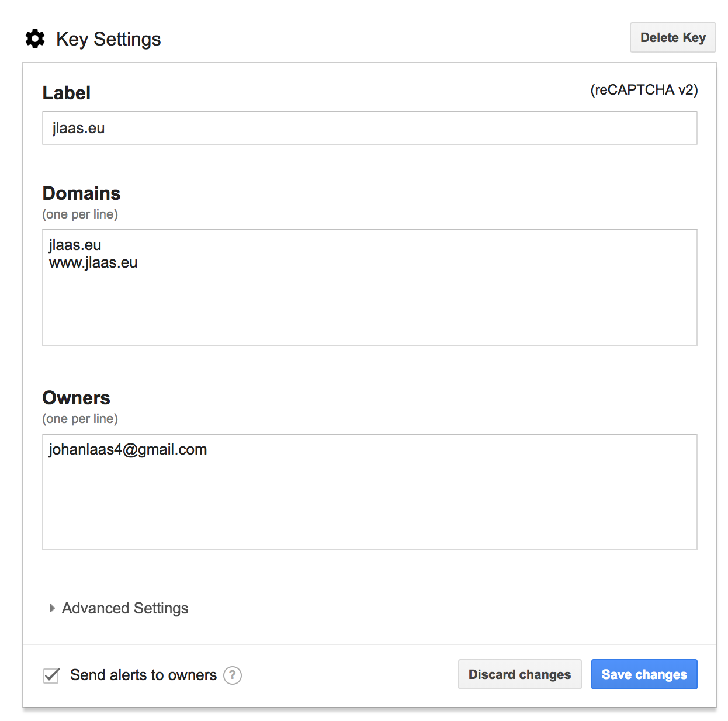Click the 'Send alerts to owners' label text
Image resolution: width=728 pixels, height=721 pixels.
coord(143,675)
